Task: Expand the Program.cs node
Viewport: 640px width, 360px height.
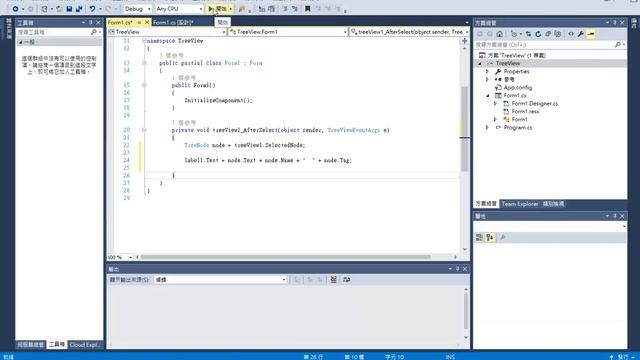Action: coord(487,128)
